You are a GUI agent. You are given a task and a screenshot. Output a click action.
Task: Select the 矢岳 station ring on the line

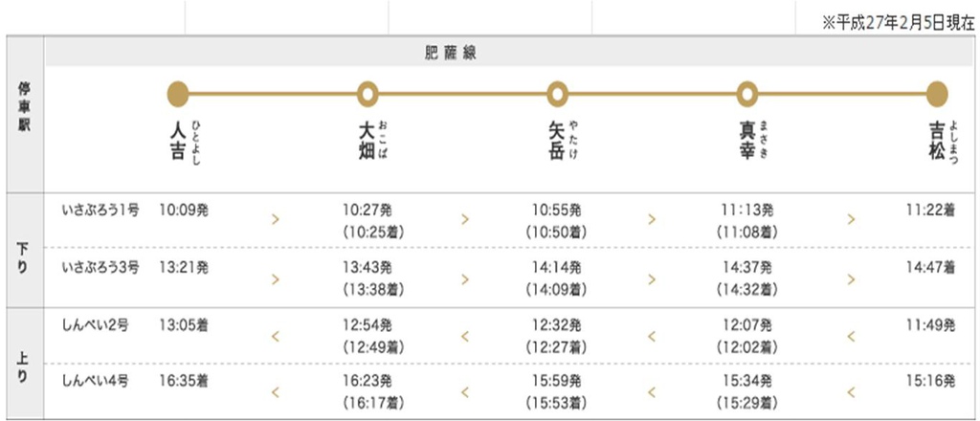click(557, 94)
